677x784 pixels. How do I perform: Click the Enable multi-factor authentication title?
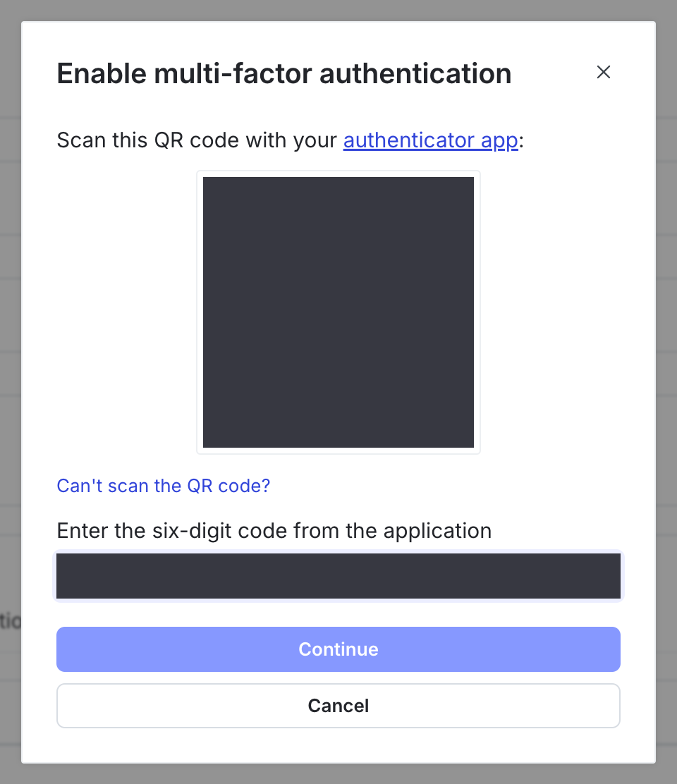click(x=283, y=73)
